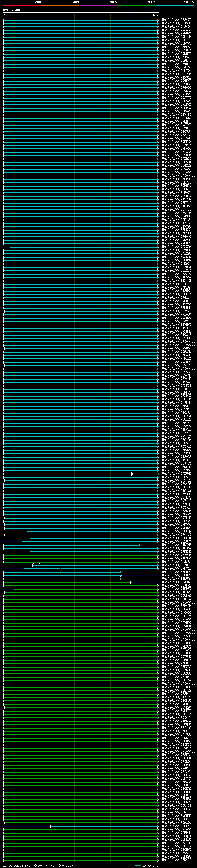The image size is (197, 868).
Task: Select the UniRef100_Q9FV13 label
Action: pyautogui.click(x=177, y=568)
